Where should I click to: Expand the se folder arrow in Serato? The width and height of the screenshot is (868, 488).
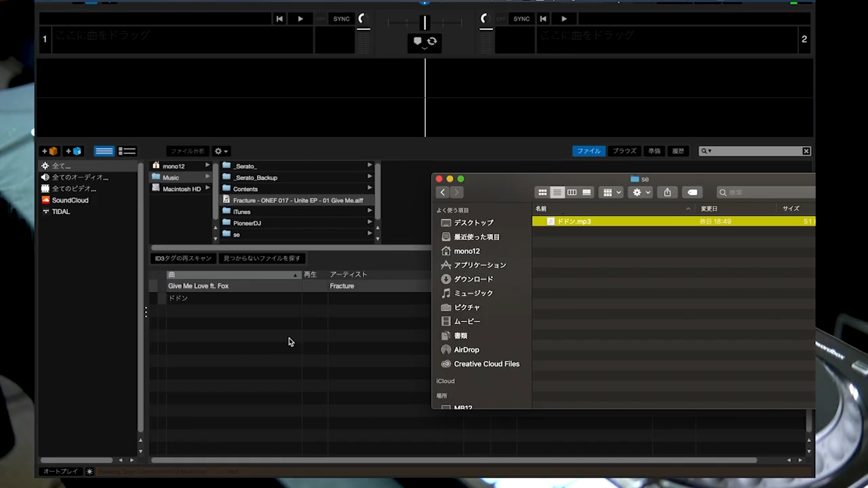click(x=370, y=234)
